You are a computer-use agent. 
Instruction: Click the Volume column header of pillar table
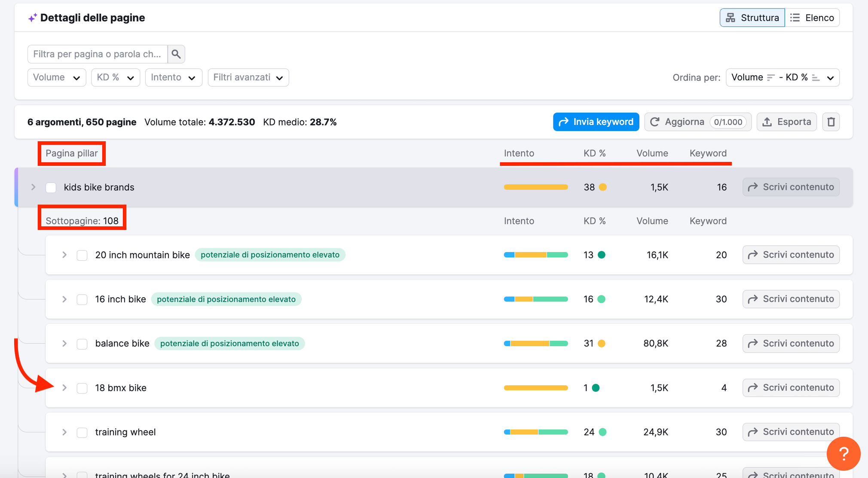(652, 153)
